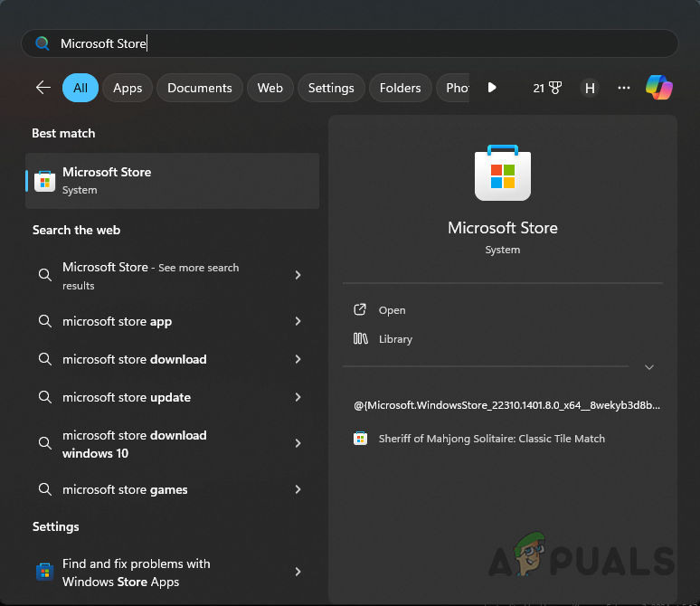Open 'Find and fix problems with Windows Store Apps'
This screenshot has width=700, height=606.
point(173,573)
